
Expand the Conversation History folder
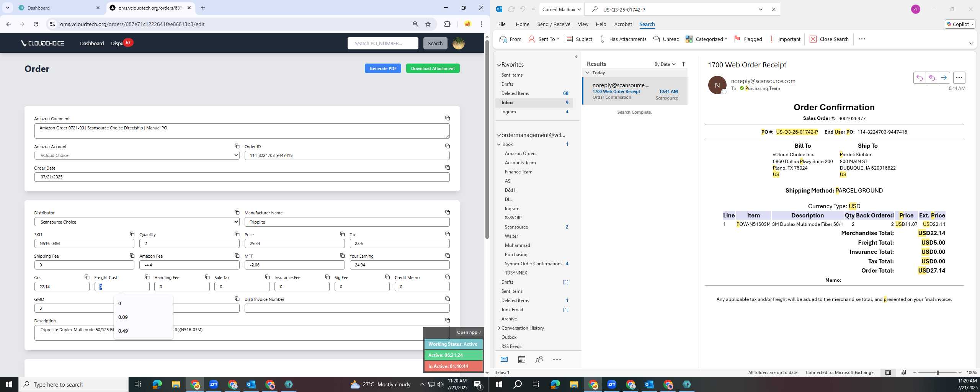[499, 328]
